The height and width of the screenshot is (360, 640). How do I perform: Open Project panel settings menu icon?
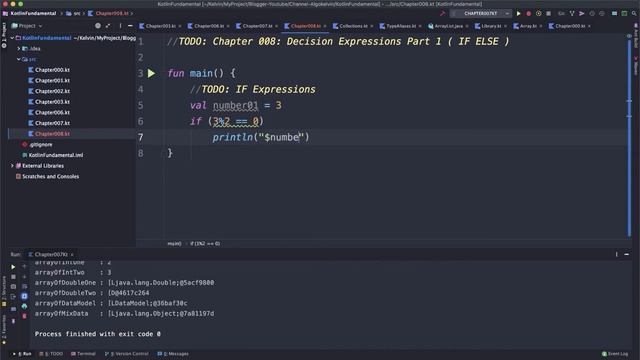[120, 26]
